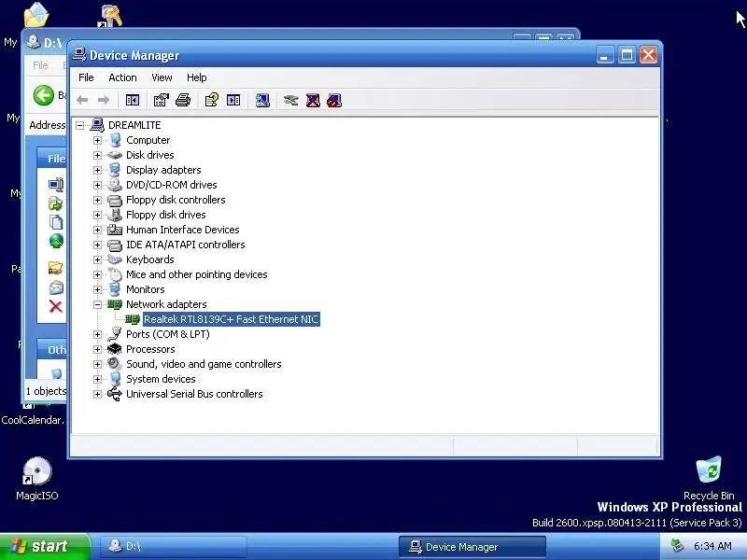Viewport: 747px width, 560px height.
Task: Select the Keyboards category icon
Action: click(114, 259)
